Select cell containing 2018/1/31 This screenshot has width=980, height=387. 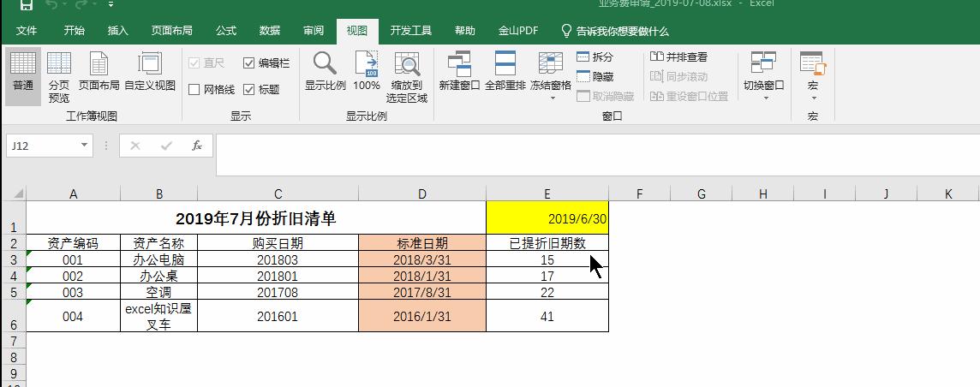[x=421, y=276]
